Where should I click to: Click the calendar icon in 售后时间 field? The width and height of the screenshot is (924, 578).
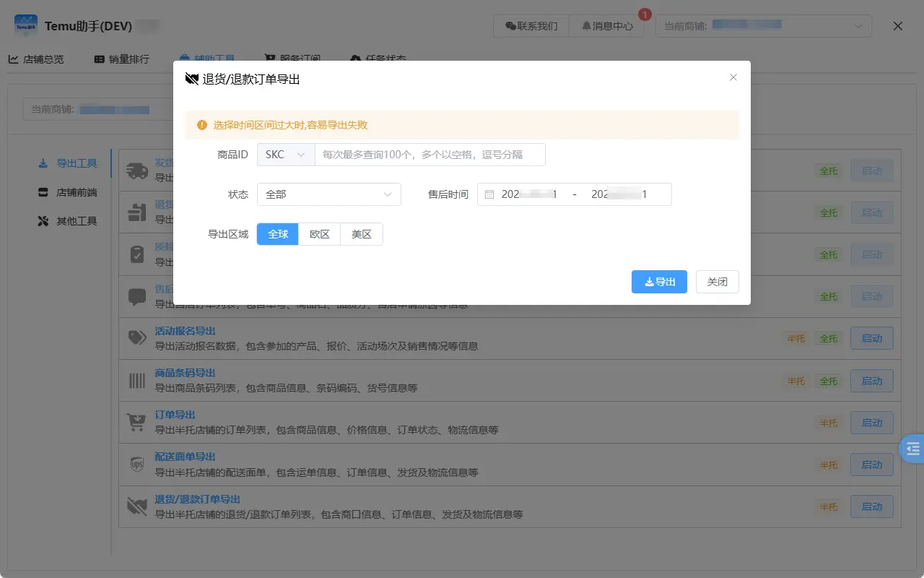click(x=489, y=194)
